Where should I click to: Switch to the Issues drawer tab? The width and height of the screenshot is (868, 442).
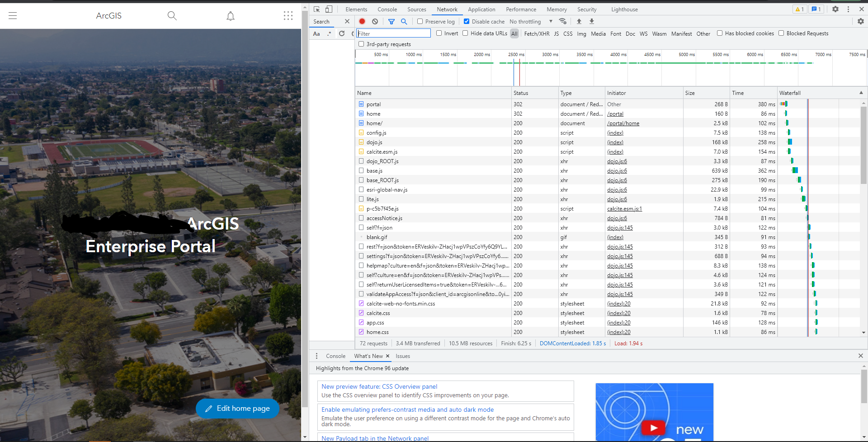pyautogui.click(x=403, y=356)
